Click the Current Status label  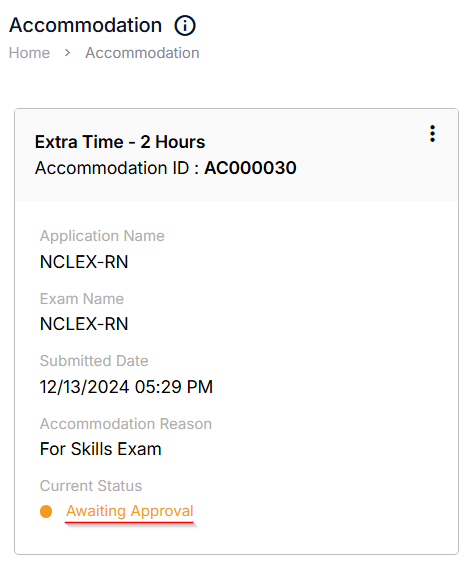[91, 486]
